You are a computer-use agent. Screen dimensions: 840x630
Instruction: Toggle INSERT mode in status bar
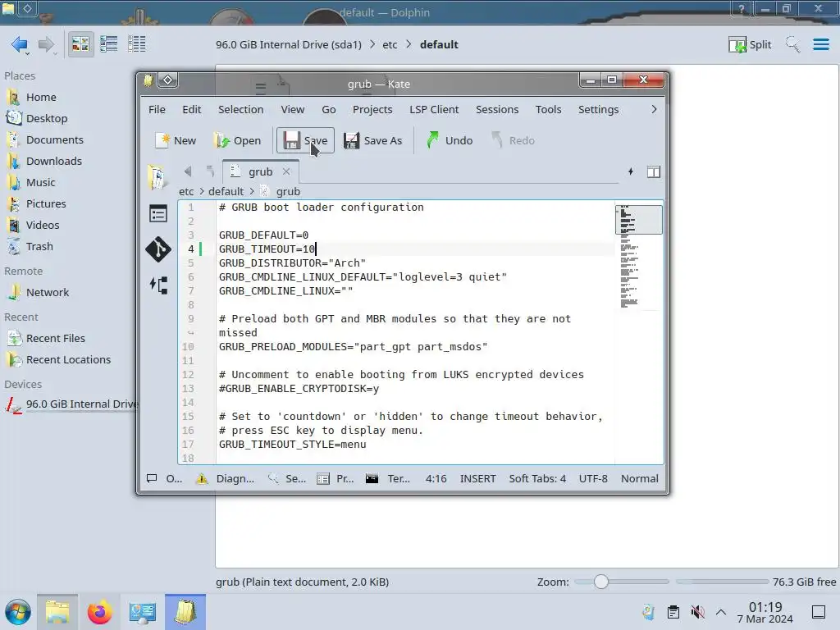pos(478,478)
